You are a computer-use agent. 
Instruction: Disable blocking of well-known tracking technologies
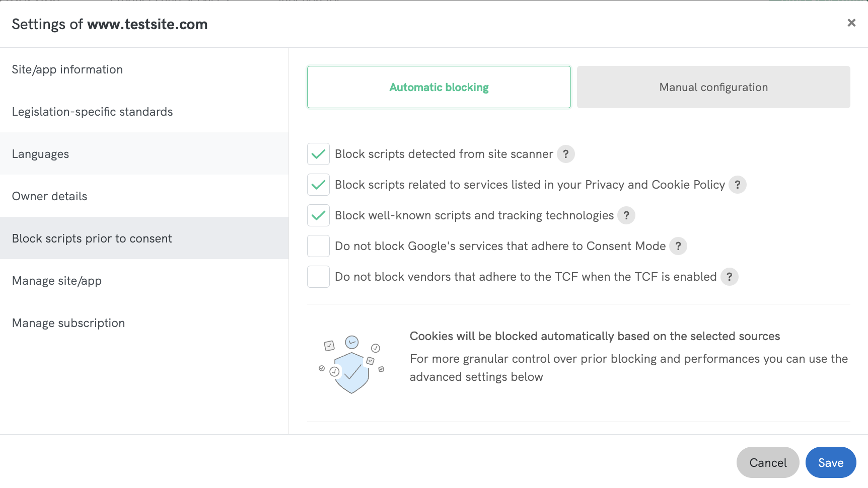click(318, 215)
